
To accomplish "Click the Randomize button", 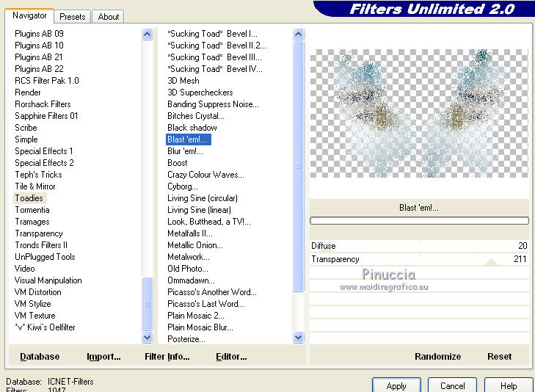I will (437, 357).
